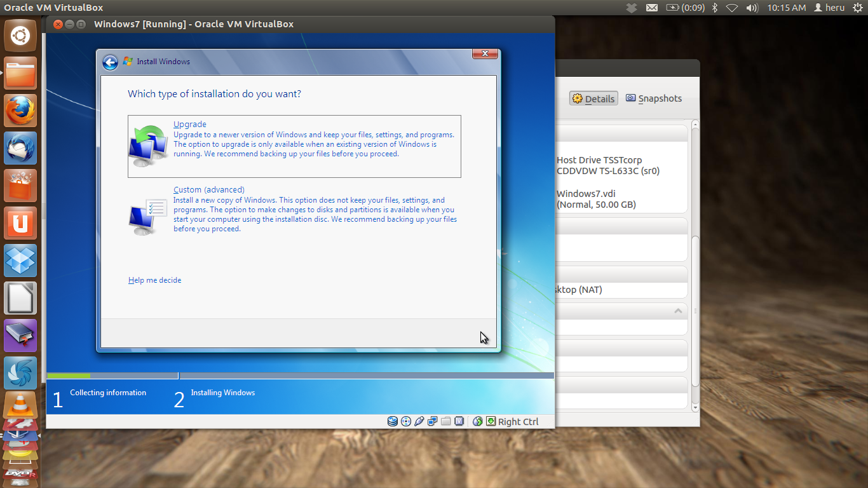Select the Custom (advanced) installation option
Viewport: 868px width, 488px height.
point(294,210)
